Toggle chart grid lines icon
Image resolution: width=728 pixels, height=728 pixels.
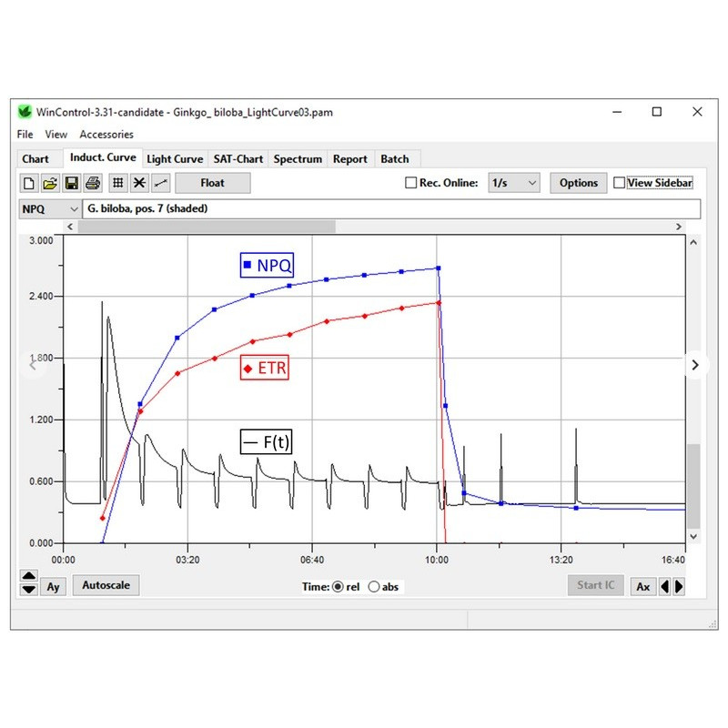point(117,183)
